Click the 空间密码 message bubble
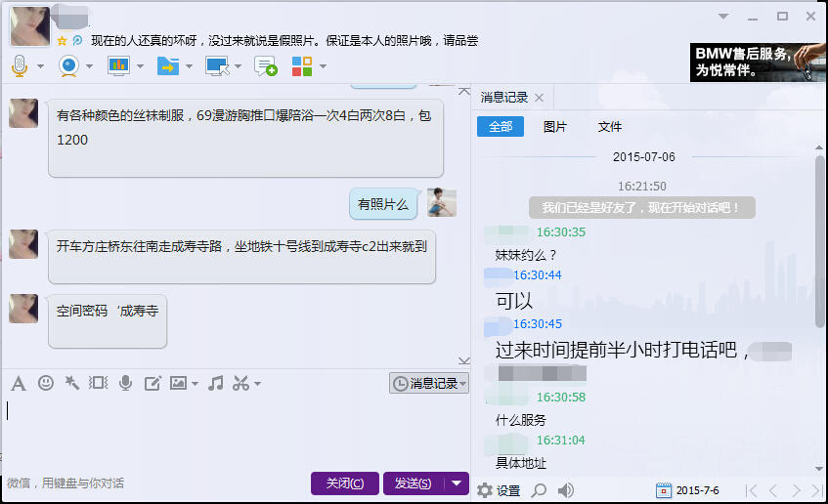The width and height of the screenshot is (828, 504). point(108,321)
